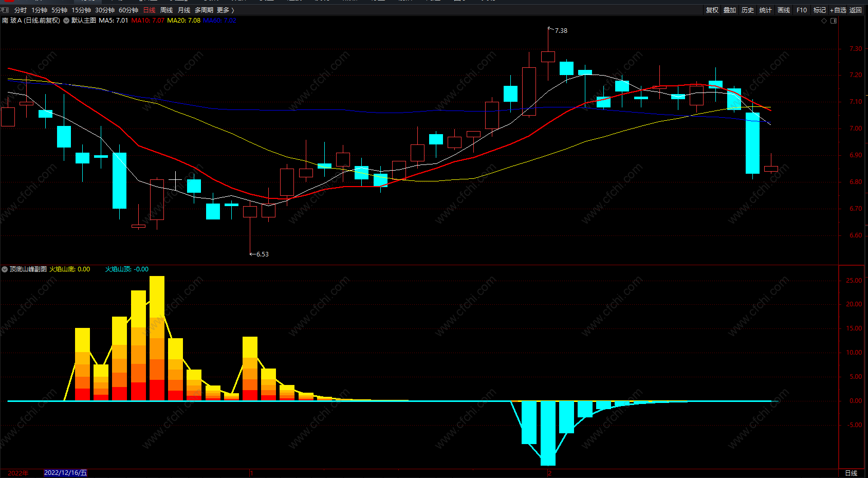This screenshot has height=478, width=868.
Task: Add stock via +自选
Action: (x=838, y=10)
